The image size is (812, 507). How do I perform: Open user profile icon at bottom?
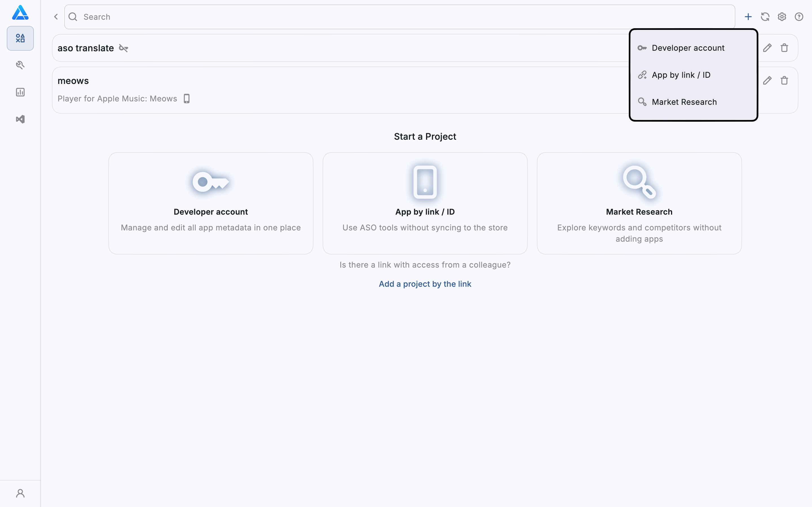click(x=20, y=493)
